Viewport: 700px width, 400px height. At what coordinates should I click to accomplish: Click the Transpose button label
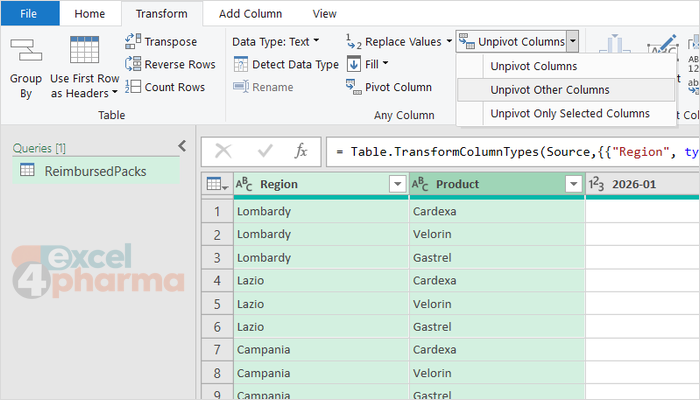point(171,42)
